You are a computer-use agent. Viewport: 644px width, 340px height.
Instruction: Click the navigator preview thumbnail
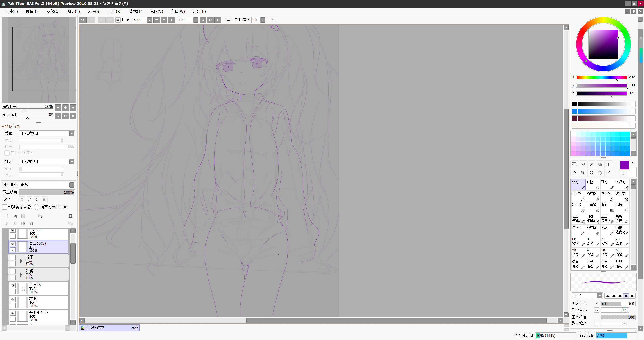[39, 60]
